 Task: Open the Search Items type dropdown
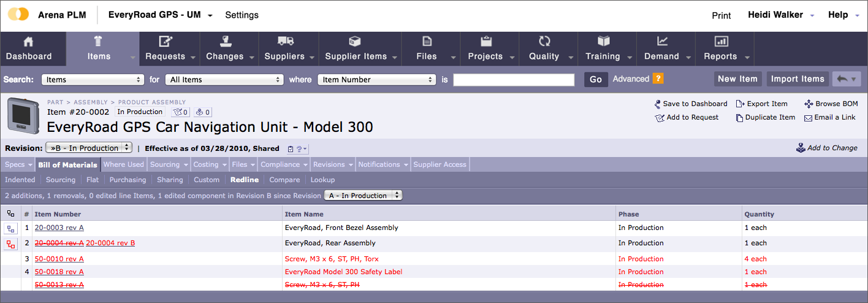click(x=93, y=80)
